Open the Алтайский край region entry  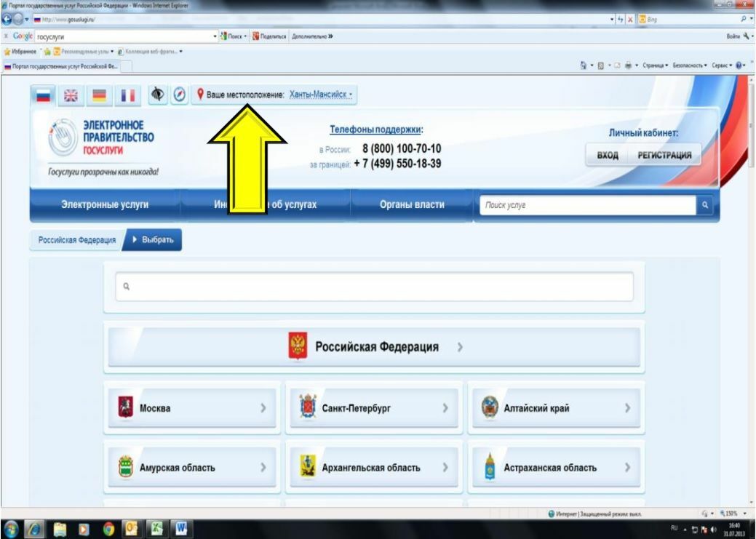point(557,408)
